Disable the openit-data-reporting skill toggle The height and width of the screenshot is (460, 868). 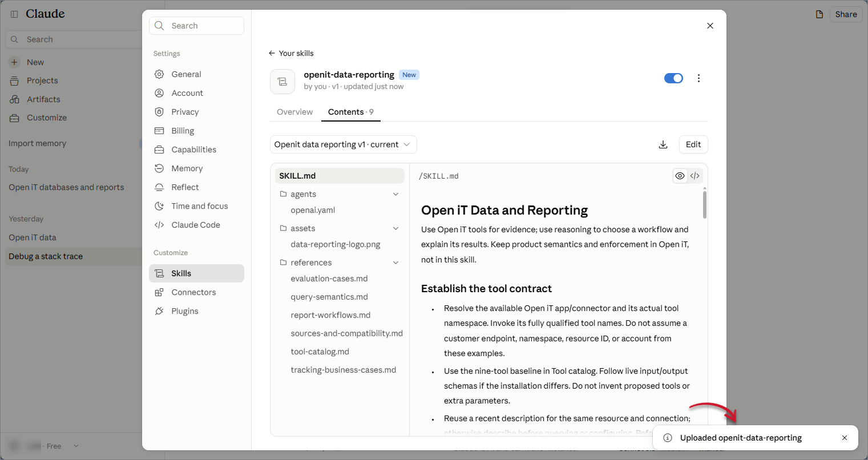click(x=673, y=78)
